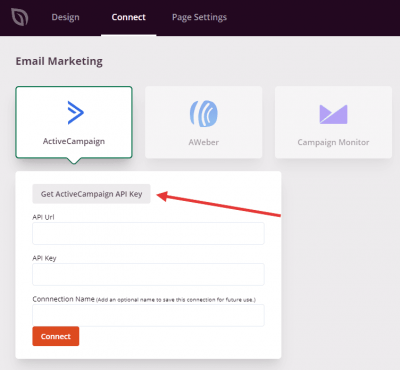
Task: Click the API Key field label
Action: (x=44, y=258)
